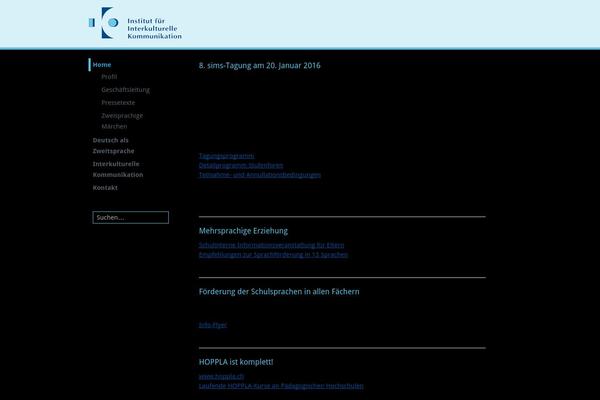Click into the Suchen search field
Screen dimensions: 600x400
pos(130,217)
